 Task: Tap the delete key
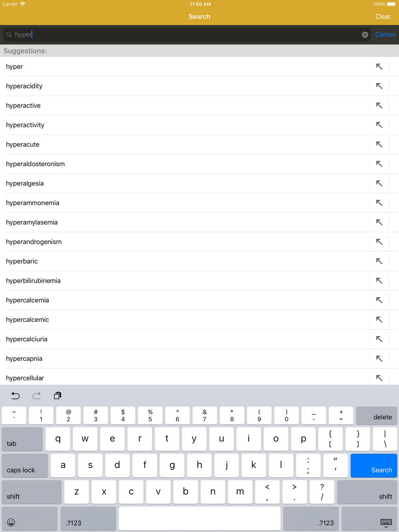[x=377, y=416]
